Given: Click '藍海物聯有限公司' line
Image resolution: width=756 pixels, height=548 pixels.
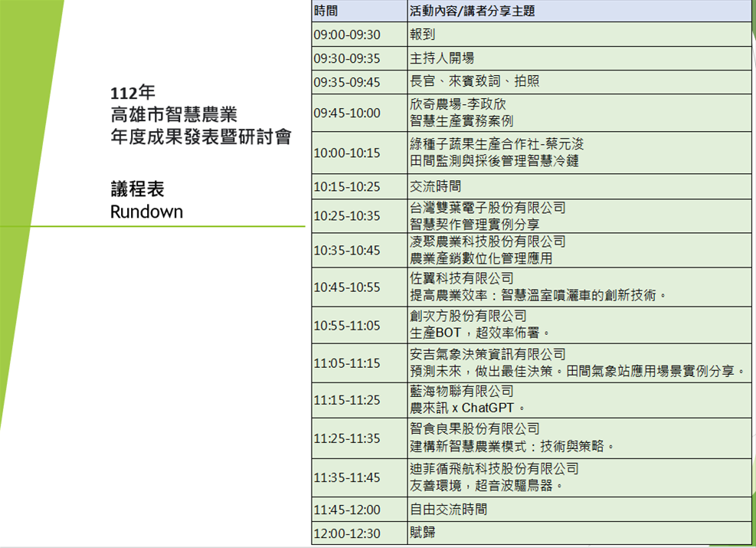Looking at the screenshot, I should (461, 391).
